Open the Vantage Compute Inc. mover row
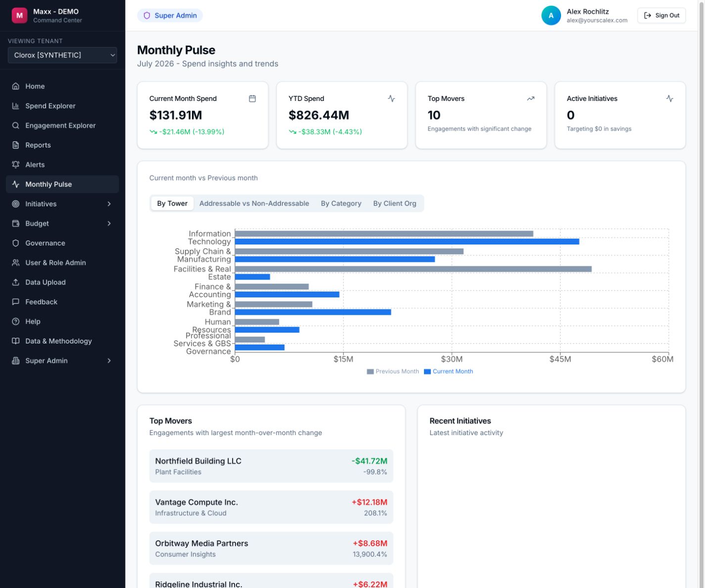The width and height of the screenshot is (705, 588). (271, 507)
